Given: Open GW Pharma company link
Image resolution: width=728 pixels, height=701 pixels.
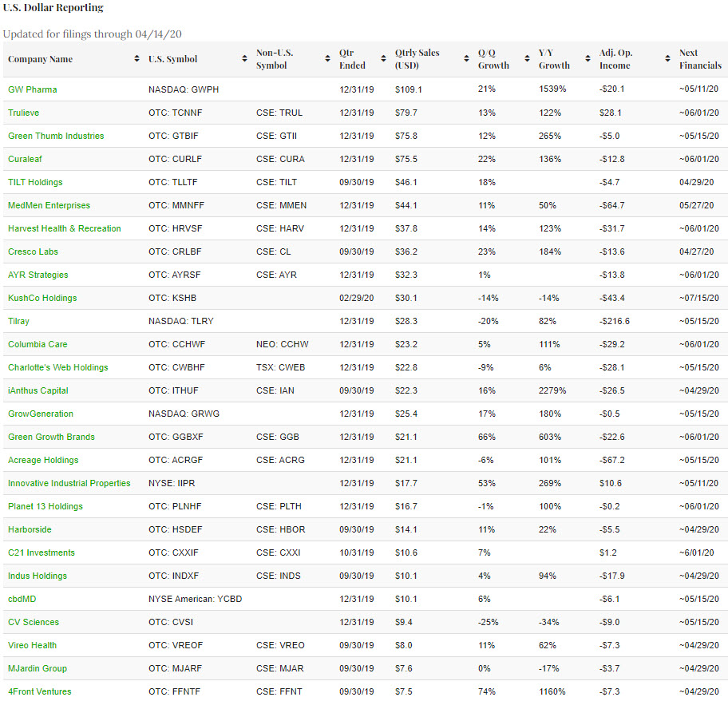Looking at the screenshot, I should (x=33, y=89).
